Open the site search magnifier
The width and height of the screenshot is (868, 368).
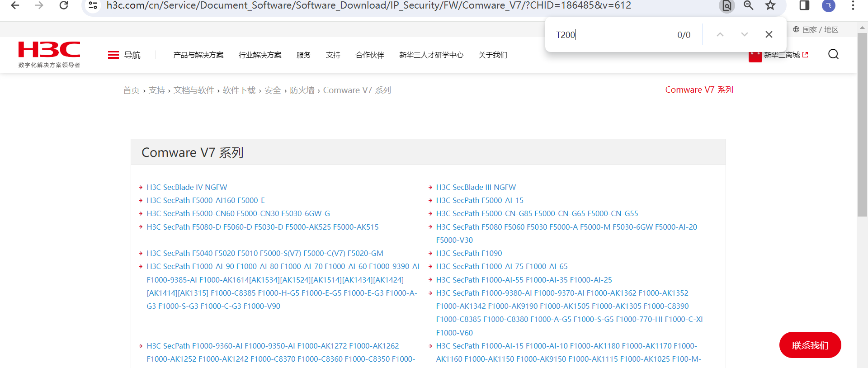(833, 54)
